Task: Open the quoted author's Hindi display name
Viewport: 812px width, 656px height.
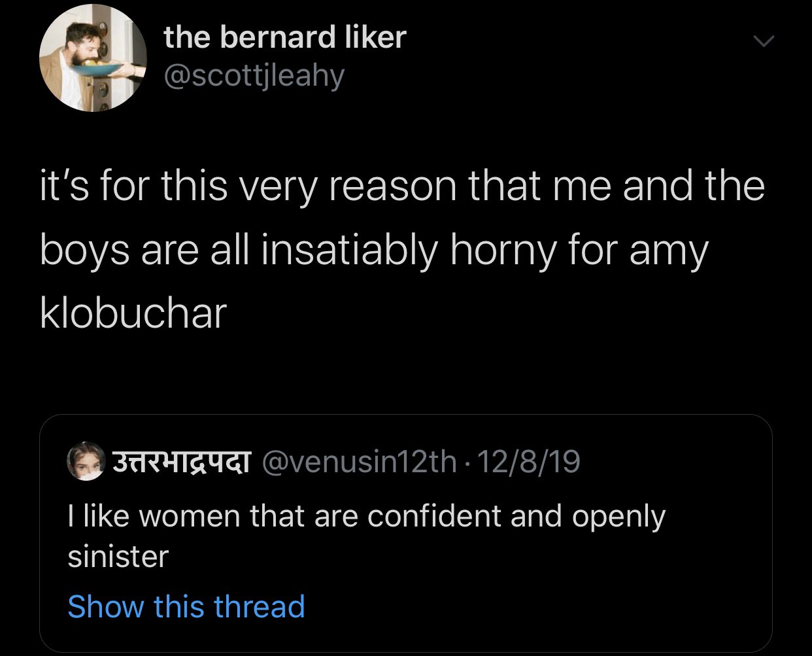Action: click(x=181, y=462)
